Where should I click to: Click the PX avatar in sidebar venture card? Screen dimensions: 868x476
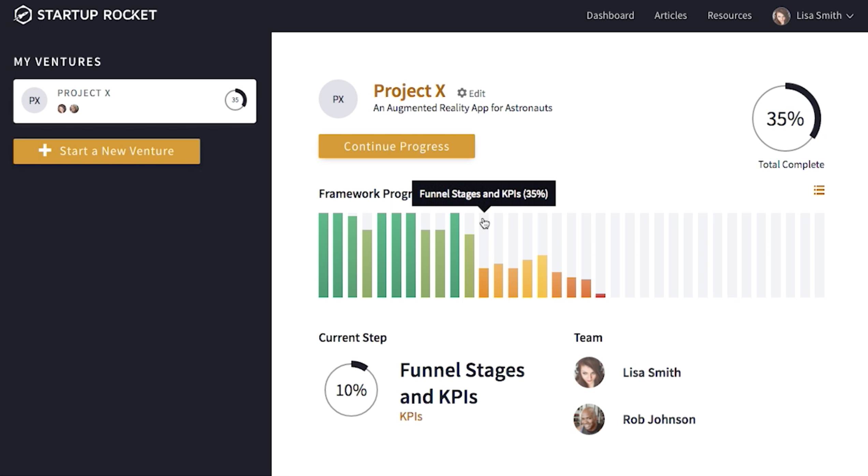pos(34,100)
